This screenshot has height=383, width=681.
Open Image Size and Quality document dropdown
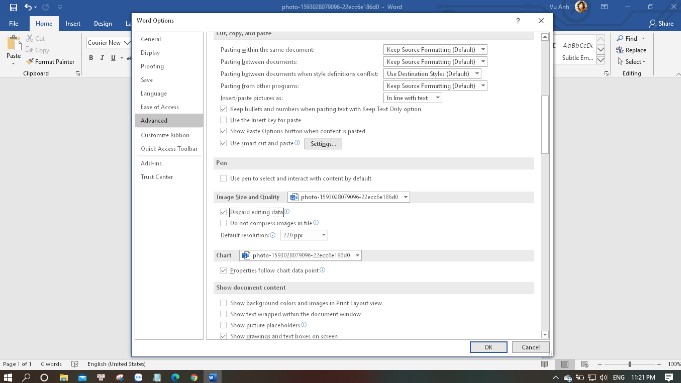(x=348, y=197)
